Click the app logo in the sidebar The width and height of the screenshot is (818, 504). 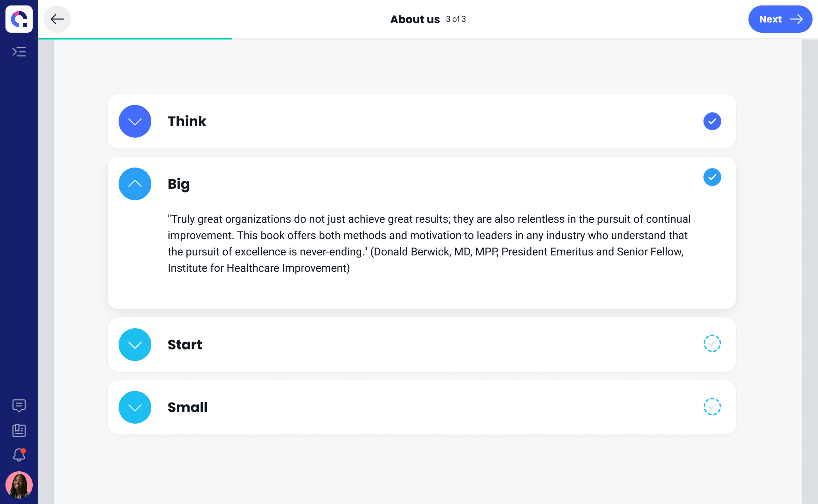(19, 19)
